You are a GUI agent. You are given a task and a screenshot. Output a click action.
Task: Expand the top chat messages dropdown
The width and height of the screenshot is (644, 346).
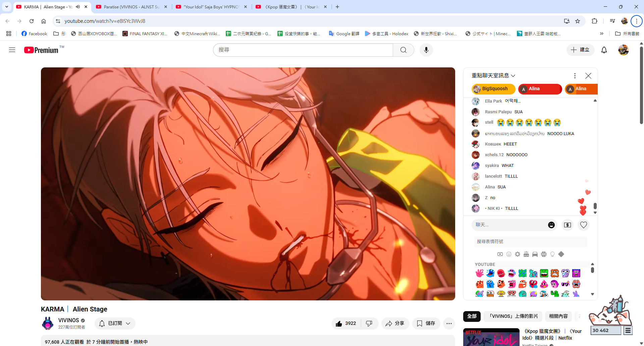493,76
